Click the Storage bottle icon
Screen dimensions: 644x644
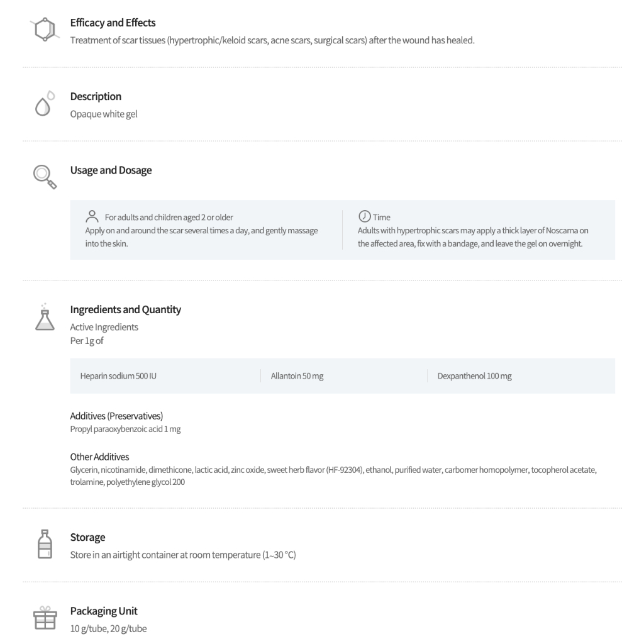coord(44,544)
